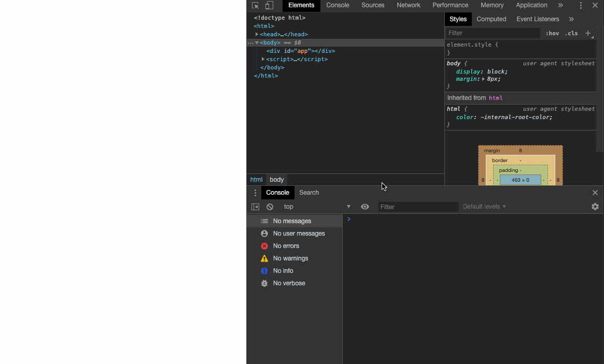Toggle the console sidebar panel icon
This screenshot has height=364, width=604.
pos(255,207)
